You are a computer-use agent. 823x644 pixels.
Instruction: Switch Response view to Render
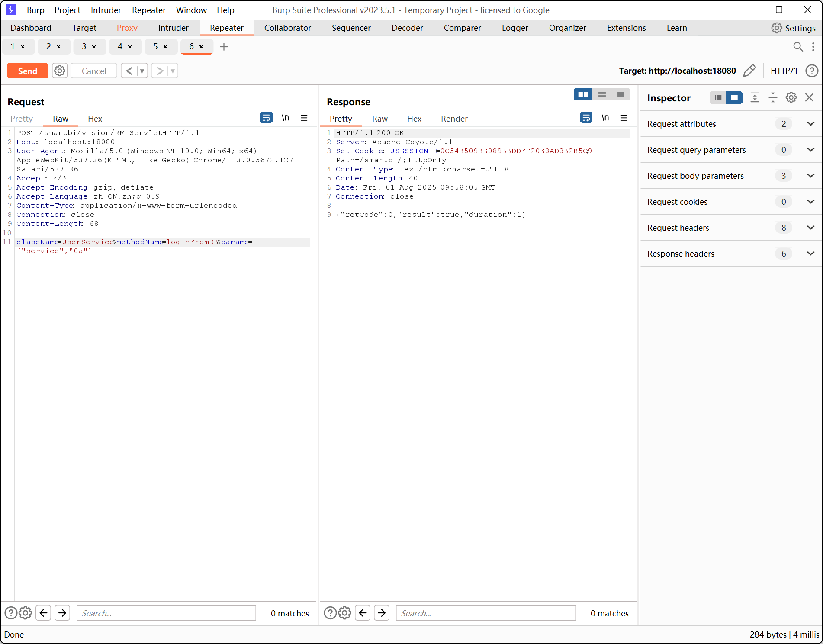pos(454,119)
